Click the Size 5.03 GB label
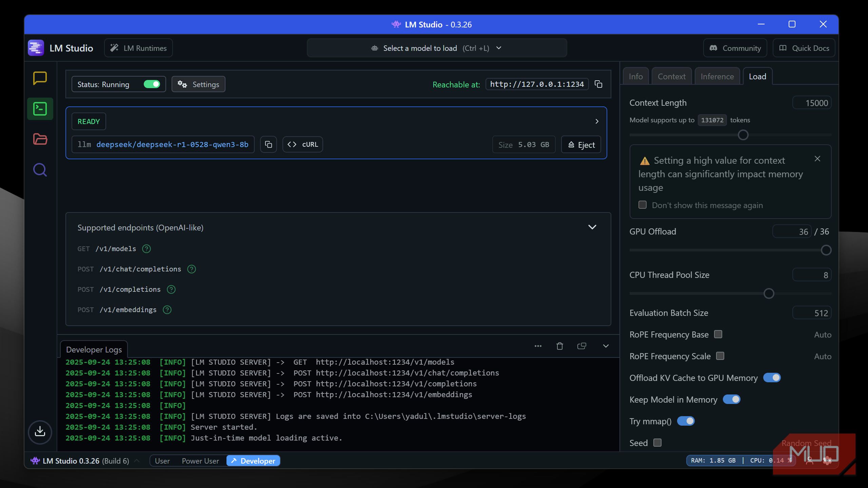This screenshot has height=488, width=868. point(524,145)
